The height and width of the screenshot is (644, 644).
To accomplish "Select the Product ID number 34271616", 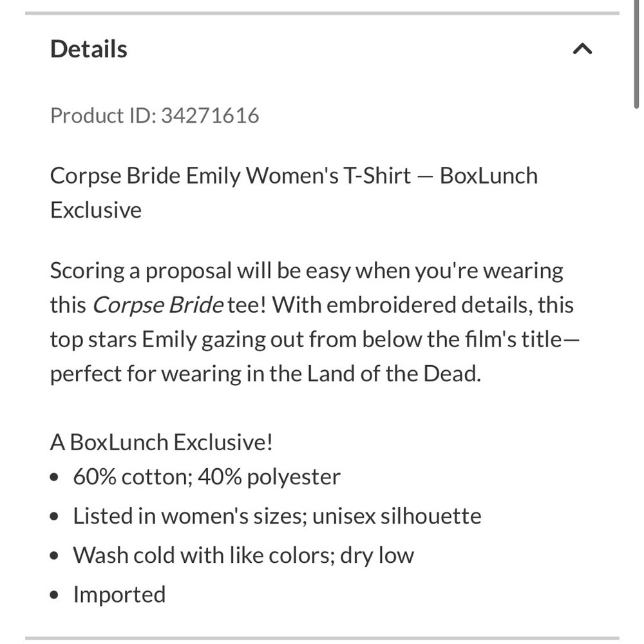I will 210,115.
